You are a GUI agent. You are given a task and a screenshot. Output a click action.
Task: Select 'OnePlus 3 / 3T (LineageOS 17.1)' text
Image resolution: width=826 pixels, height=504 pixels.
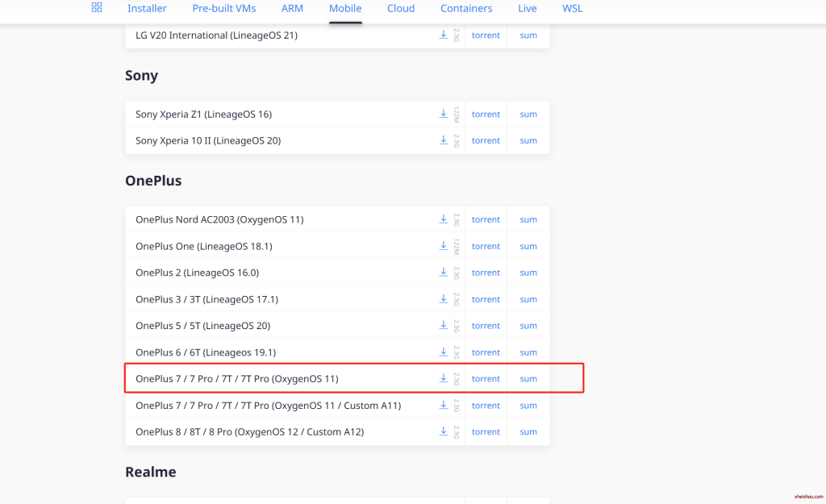(207, 299)
